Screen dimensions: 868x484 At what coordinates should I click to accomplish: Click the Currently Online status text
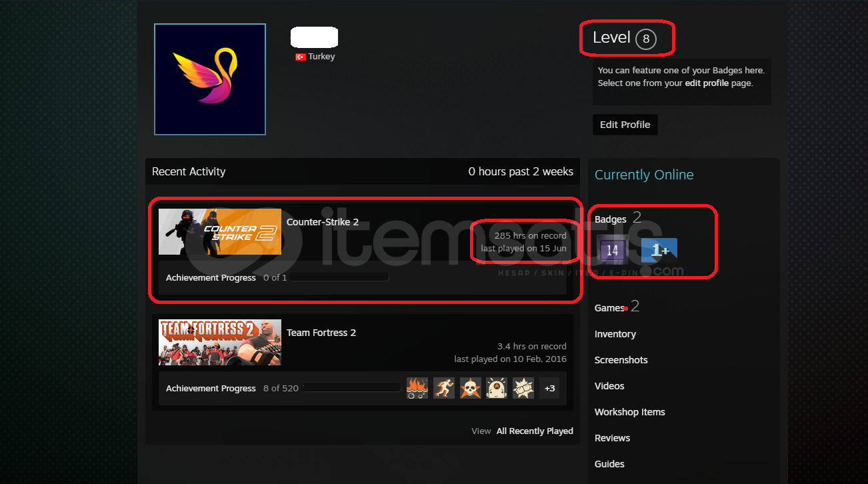[644, 175]
